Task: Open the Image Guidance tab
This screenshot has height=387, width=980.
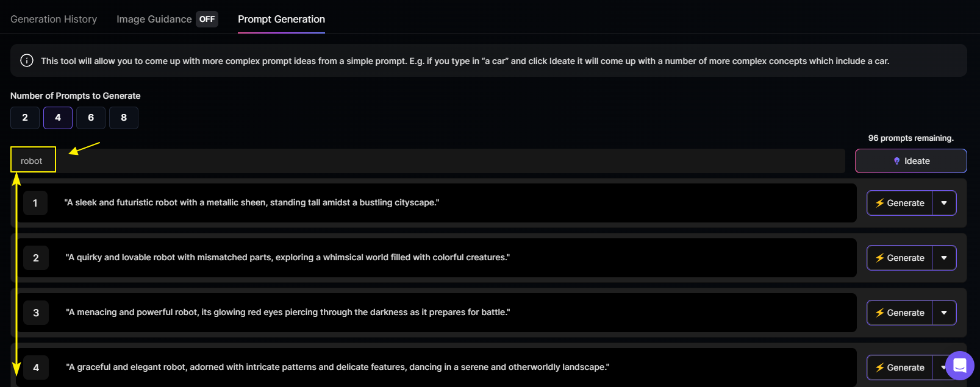Action: (x=154, y=19)
